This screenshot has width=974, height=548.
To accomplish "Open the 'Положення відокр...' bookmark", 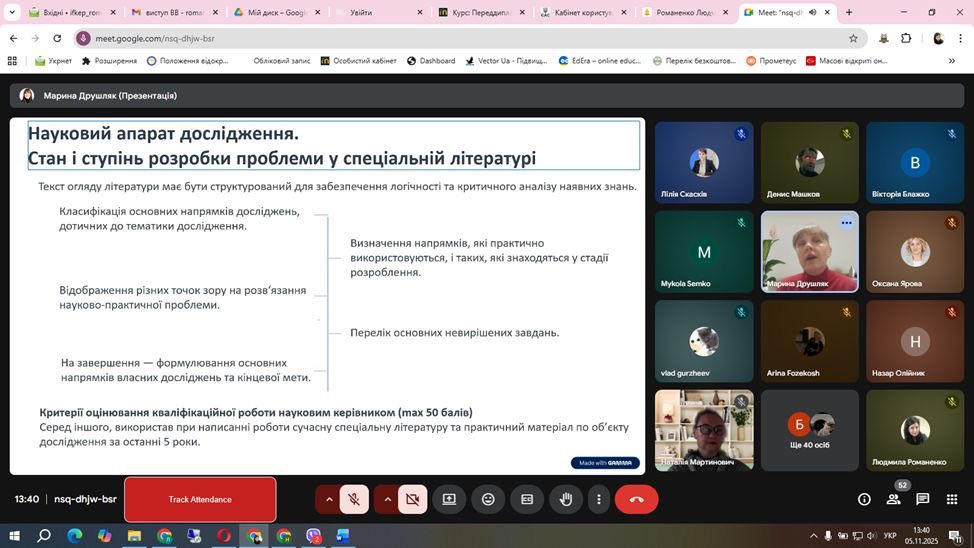I will (188, 61).
